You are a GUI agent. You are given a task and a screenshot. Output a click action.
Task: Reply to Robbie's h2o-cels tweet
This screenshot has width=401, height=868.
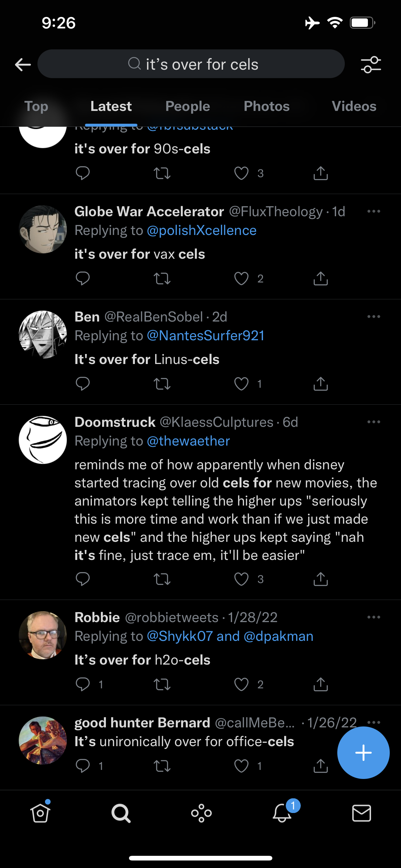(82, 684)
